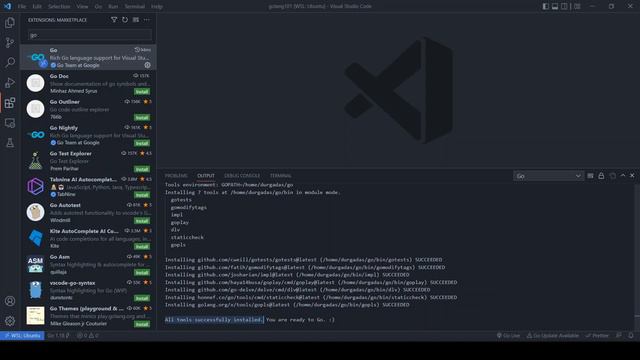The width and height of the screenshot is (640, 360).
Task: Open the Run menu
Action: (x=113, y=7)
